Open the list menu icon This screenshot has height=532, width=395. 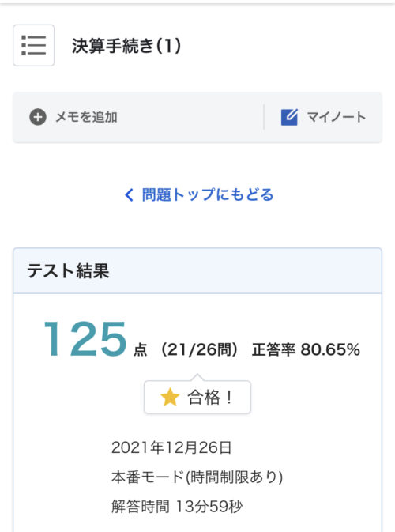pos(33,45)
